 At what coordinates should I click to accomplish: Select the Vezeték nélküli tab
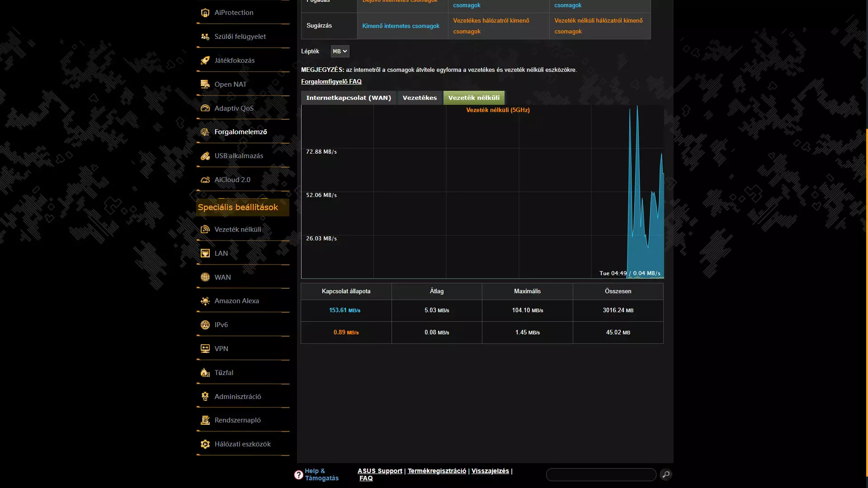pos(474,98)
